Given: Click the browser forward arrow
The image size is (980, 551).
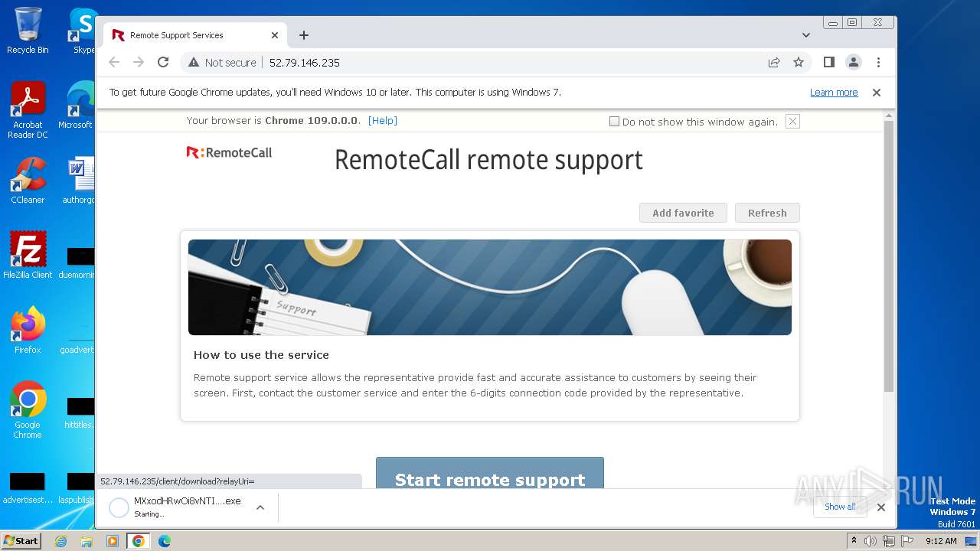Looking at the screenshot, I should [x=139, y=63].
